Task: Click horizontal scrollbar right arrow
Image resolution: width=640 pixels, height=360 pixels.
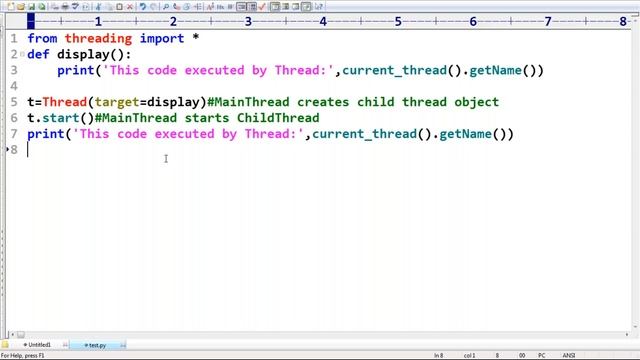Action: coord(627,335)
